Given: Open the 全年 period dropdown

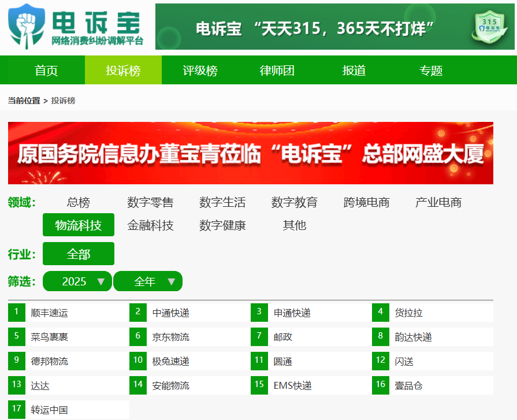Looking at the screenshot, I should 148,281.
